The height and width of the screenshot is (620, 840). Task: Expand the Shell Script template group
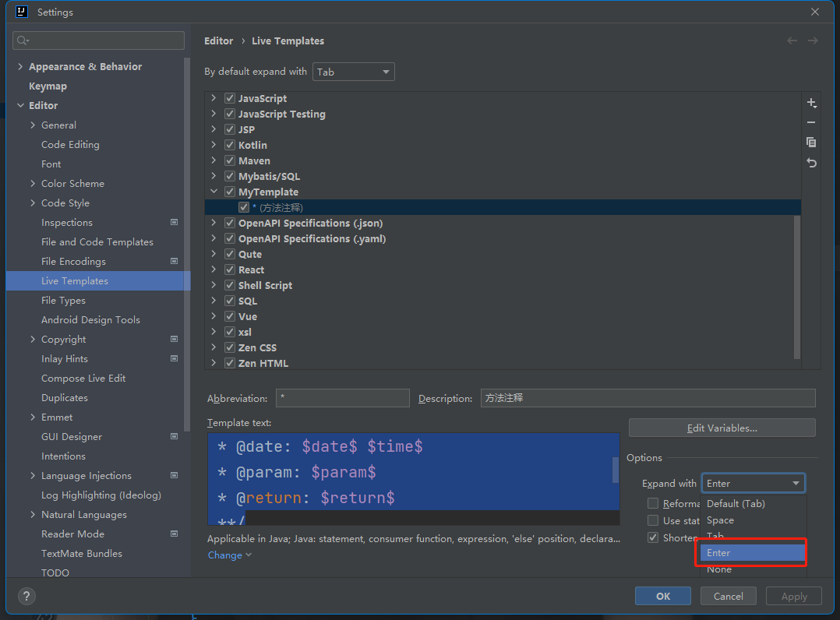coord(214,285)
